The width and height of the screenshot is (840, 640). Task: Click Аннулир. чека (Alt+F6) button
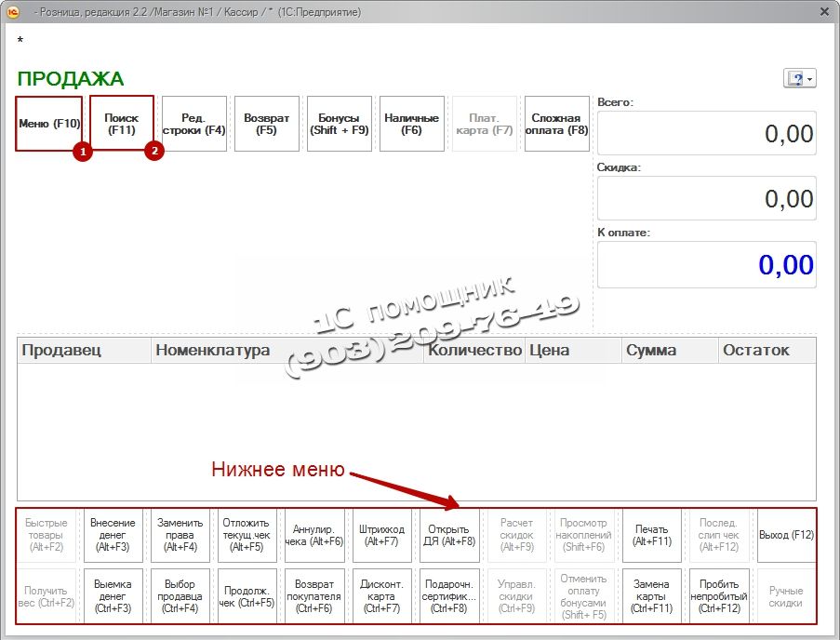[313, 535]
